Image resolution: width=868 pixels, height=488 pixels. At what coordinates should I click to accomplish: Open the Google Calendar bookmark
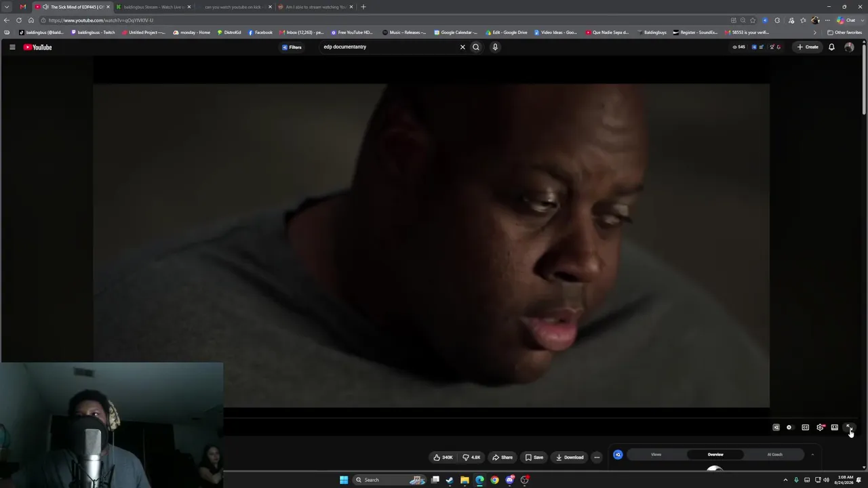click(x=456, y=33)
